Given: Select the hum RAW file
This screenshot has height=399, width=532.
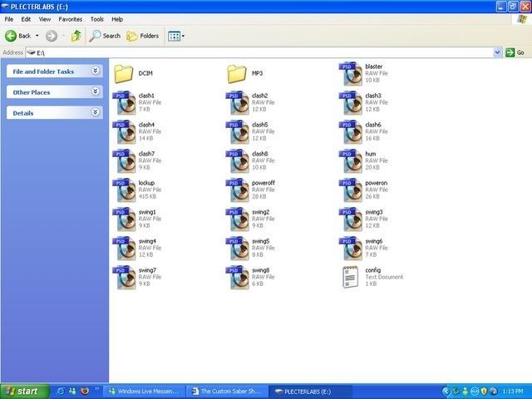Looking at the screenshot, I should coord(351,160).
